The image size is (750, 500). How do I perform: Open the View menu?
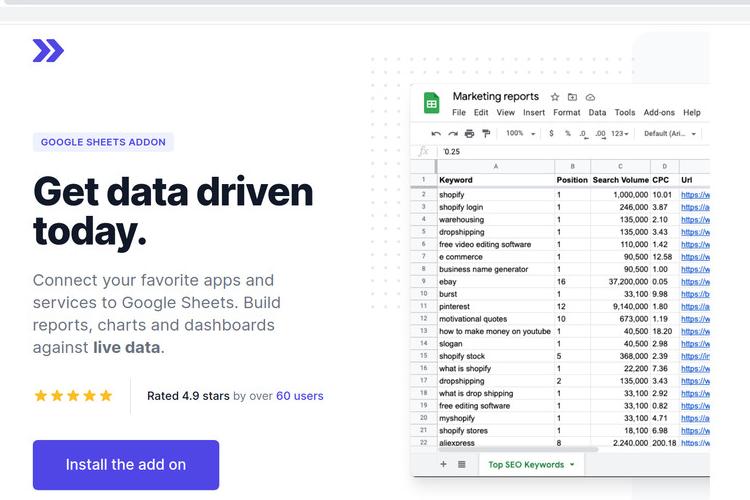coord(506,112)
